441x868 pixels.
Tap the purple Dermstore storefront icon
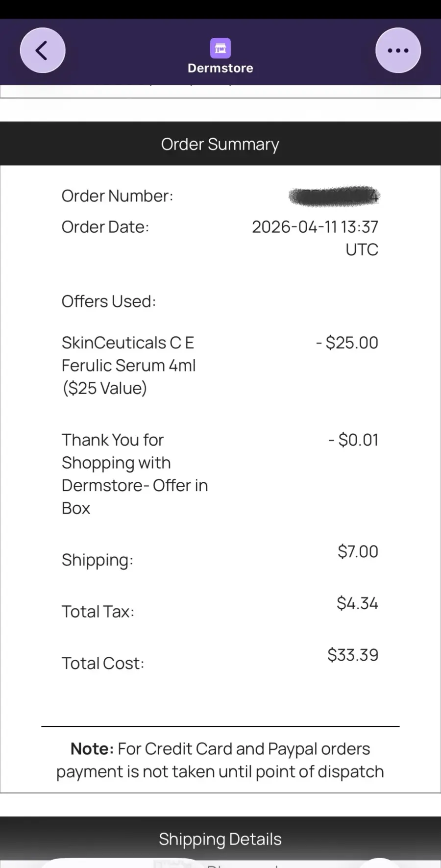tap(220, 48)
